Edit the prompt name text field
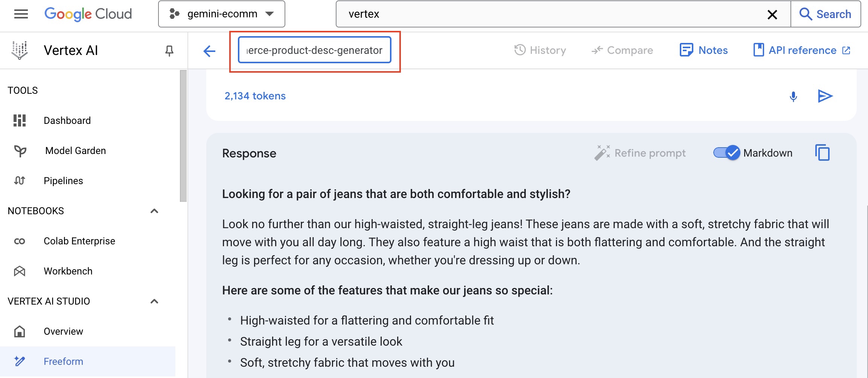The width and height of the screenshot is (868, 378). click(x=314, y=50)
